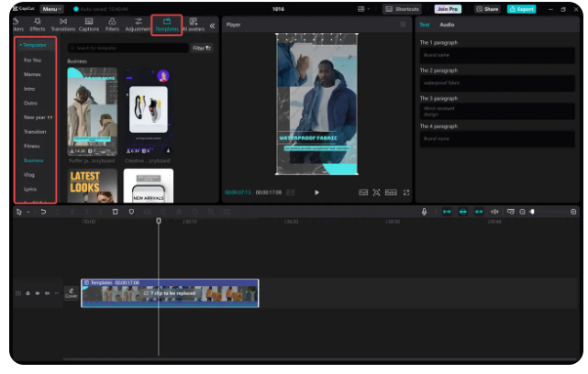Open the Effects panel

tap(38, 24)
